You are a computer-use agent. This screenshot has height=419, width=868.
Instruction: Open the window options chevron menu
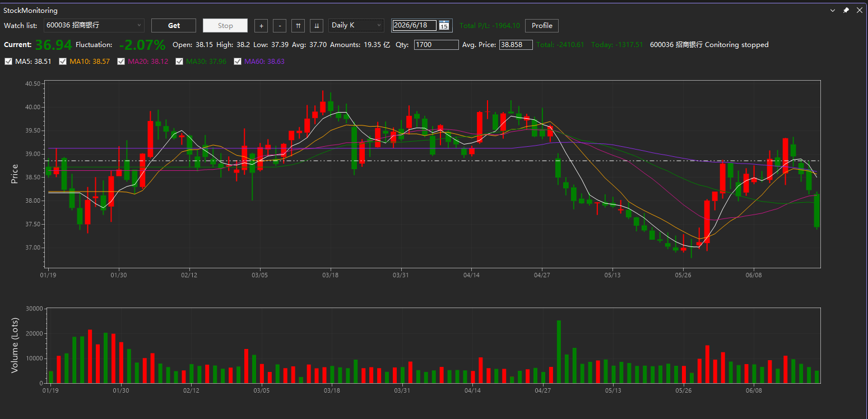(x=832, y=10)
